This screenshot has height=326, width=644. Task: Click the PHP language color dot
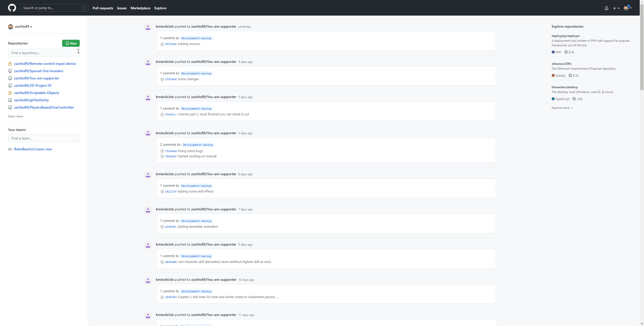553,52
